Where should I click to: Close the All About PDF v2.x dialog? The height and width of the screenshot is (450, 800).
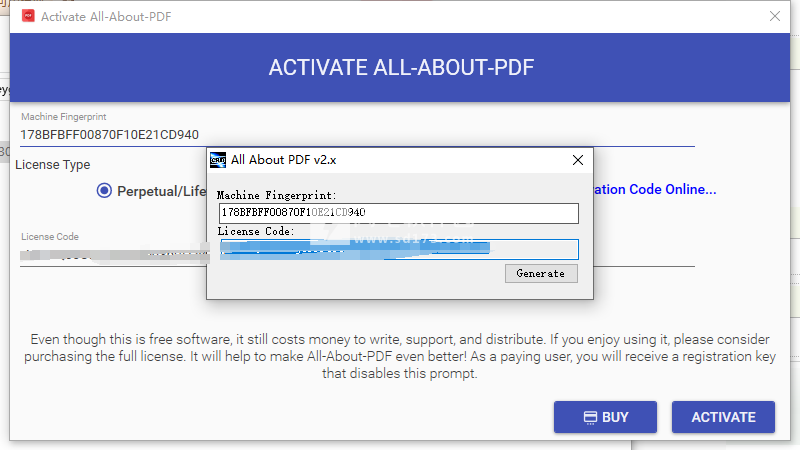577,159
